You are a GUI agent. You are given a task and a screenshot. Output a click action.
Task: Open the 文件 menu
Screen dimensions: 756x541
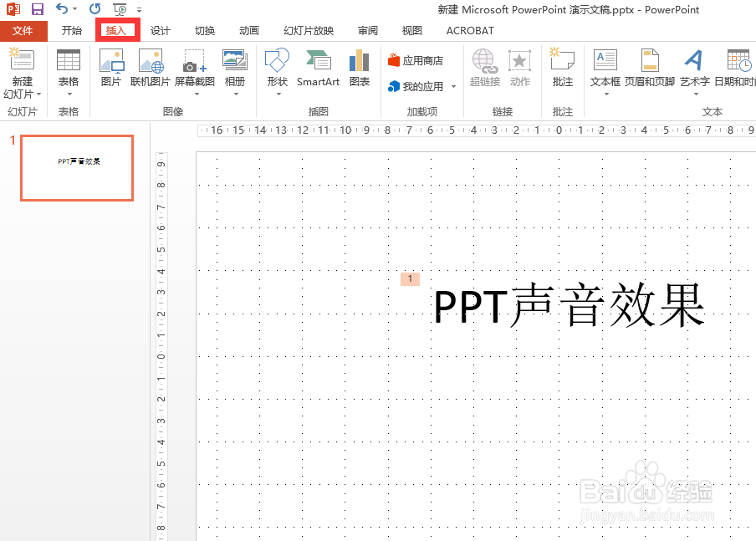pos(24,30)
